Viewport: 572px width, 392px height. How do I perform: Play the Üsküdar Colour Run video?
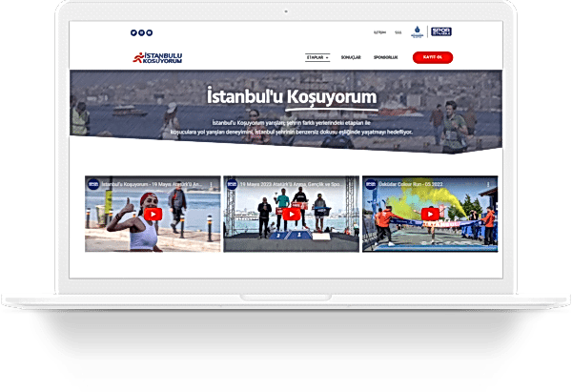[x=430, y=215]
